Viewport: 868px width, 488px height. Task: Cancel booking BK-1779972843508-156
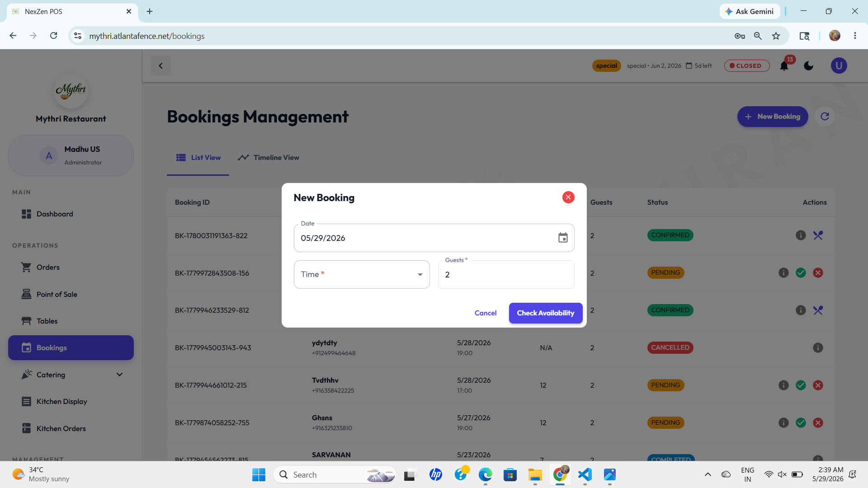(818, 273)
